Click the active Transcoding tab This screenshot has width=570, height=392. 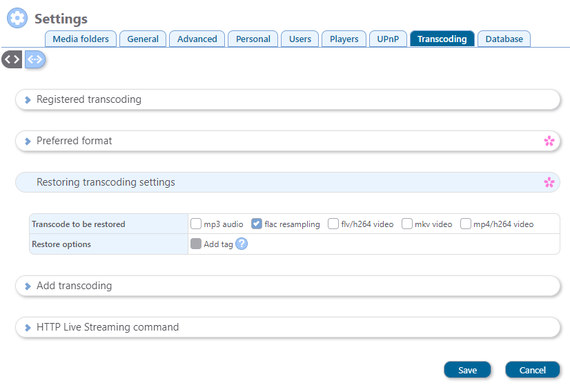coord(442,39)
